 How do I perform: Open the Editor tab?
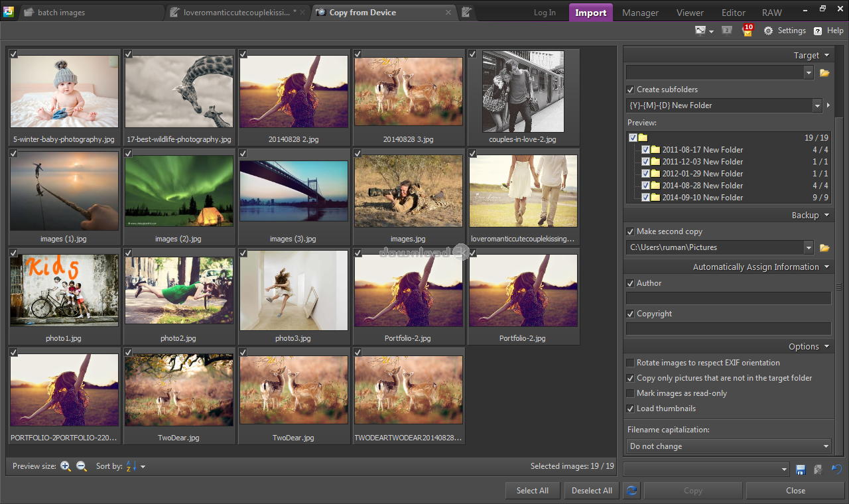tap(733, 13)
